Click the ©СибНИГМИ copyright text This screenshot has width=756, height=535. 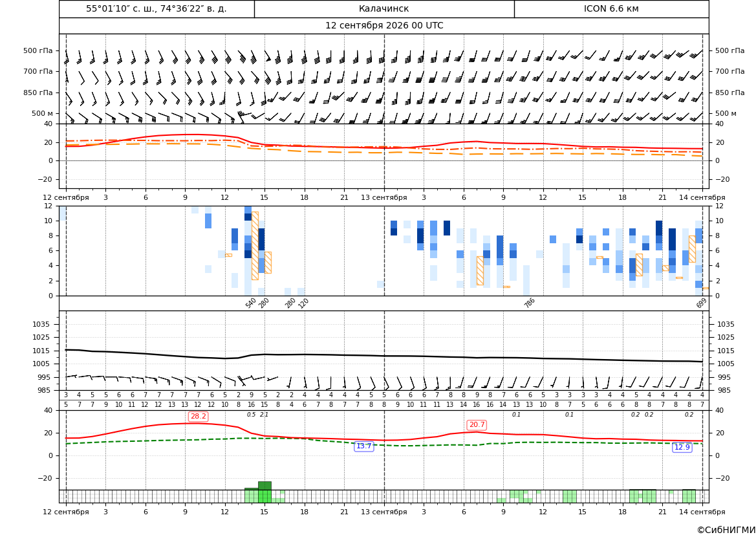click(726, 530)
